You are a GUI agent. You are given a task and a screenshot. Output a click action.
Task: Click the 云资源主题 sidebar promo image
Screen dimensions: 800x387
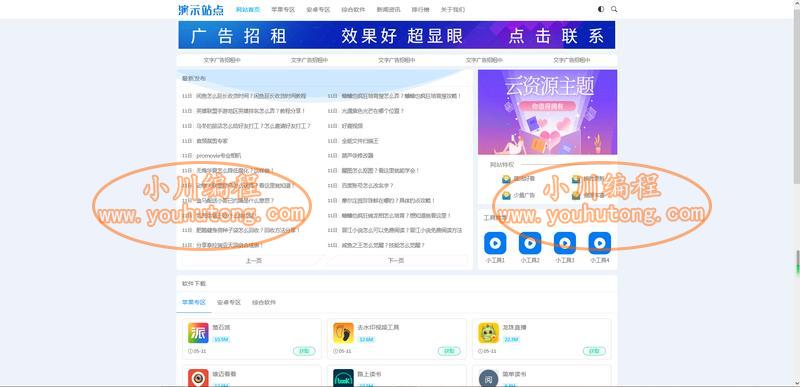[547, 112]
